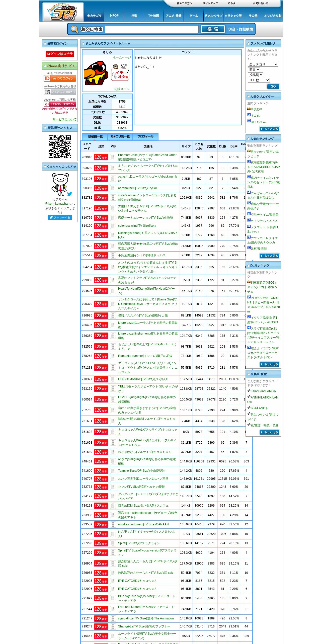Open the 洋楽 category menu
Viewport: 322px width, 644px height.
coord(134,16)
